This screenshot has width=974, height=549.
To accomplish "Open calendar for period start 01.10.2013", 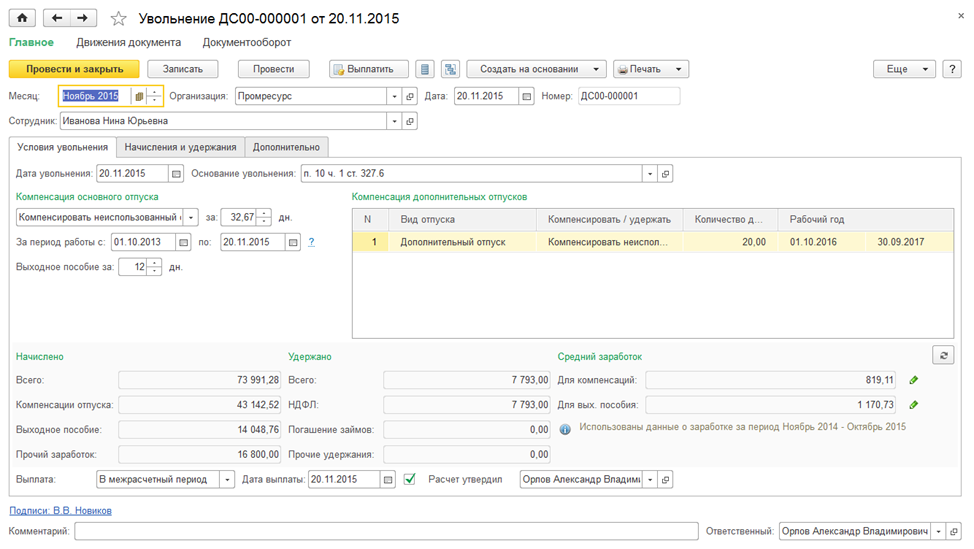I will [183, 242].
